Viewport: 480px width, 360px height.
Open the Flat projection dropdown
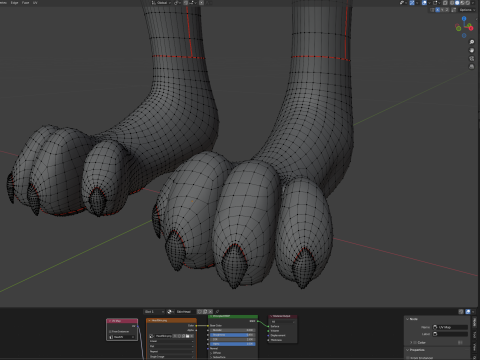[172, 346]
